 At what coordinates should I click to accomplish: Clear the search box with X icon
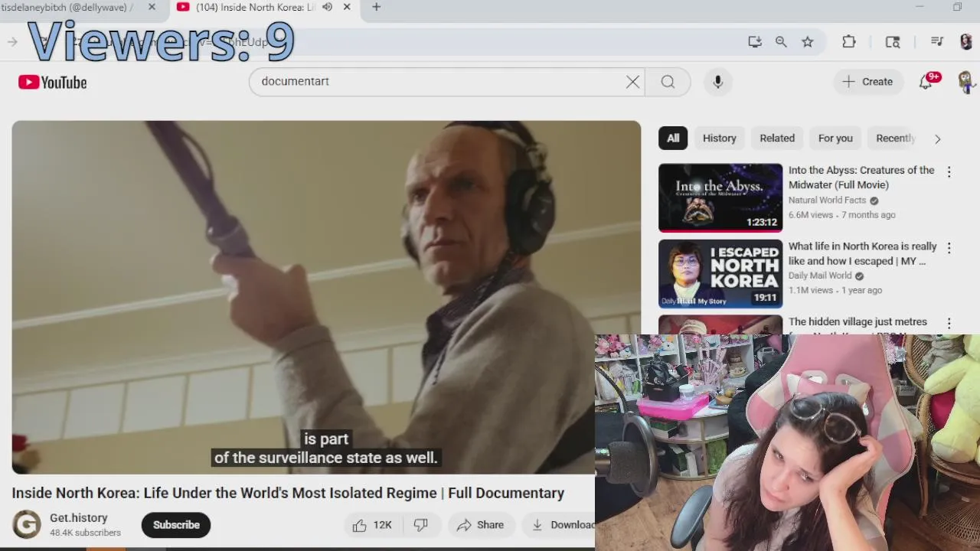(x=632, y=82)
